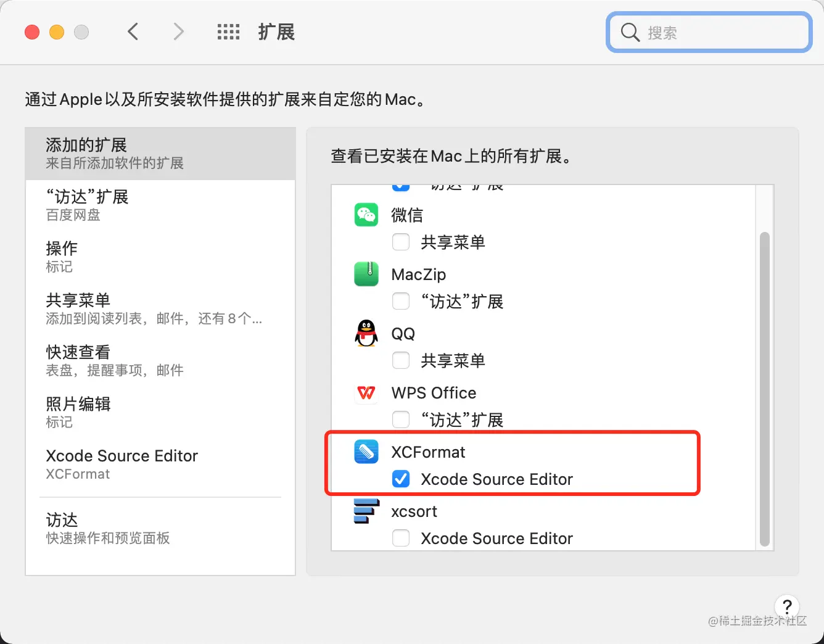Check the QQ share menu checkbox
The width and height of the screenshot is (824, 644).
point(401,360)
